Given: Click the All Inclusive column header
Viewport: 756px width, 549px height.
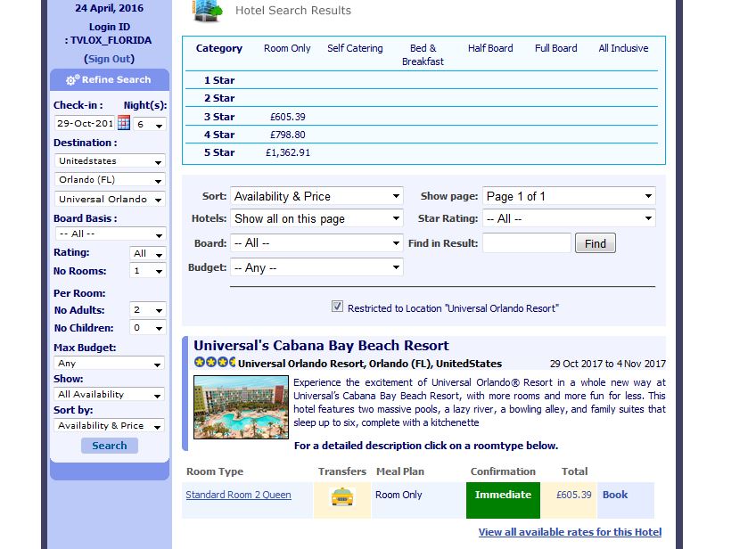Looking at the screenshot, I should point(623,48).
